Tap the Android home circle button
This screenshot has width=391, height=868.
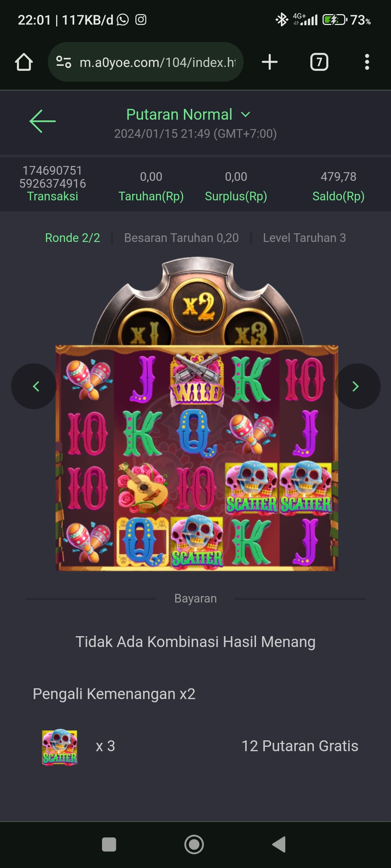pyautogui.click(x=194, y=844)
